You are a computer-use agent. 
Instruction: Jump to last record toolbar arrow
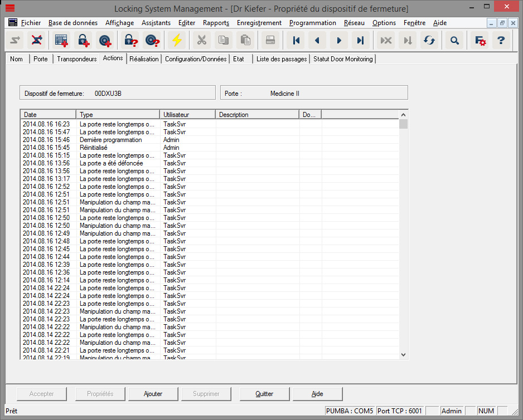click(x=360, y=41)
